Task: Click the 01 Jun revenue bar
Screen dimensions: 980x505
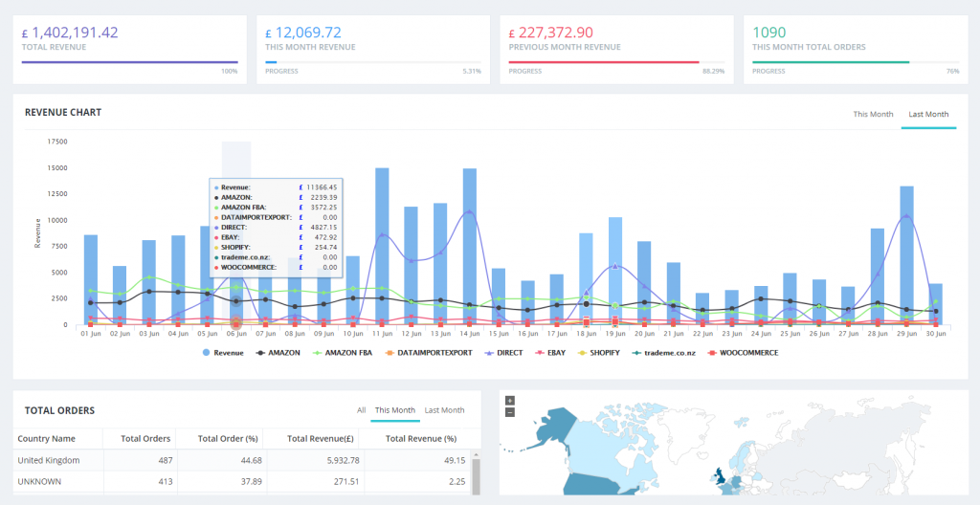Action: (x=91, y=280)
